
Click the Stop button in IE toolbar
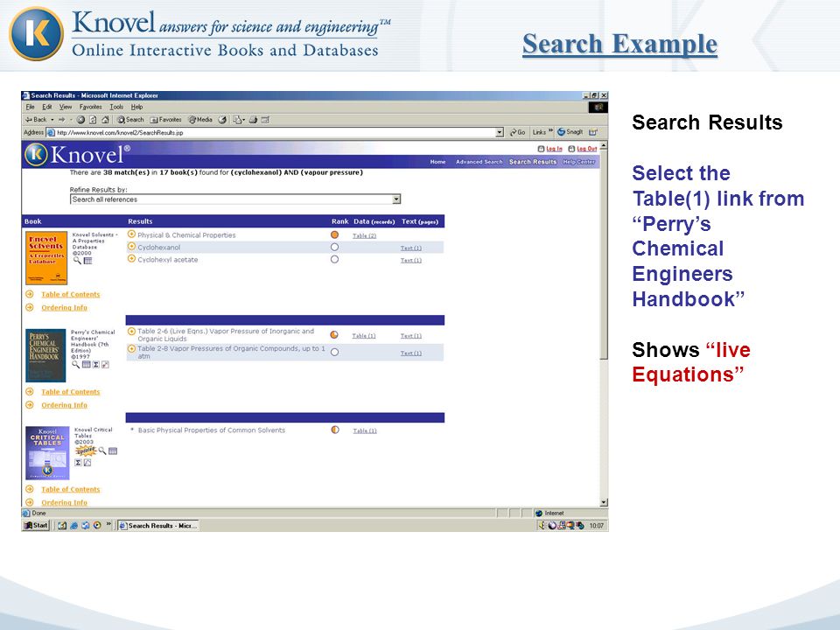click(80, 120)
